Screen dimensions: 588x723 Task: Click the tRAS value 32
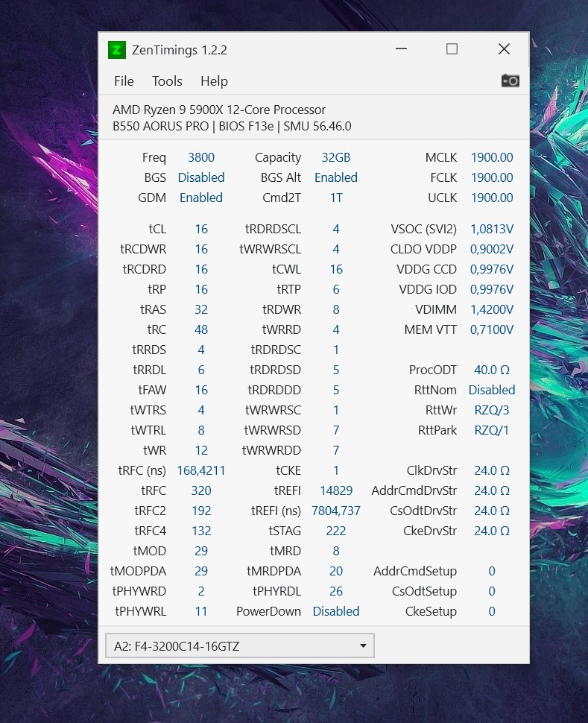(201, 309)
